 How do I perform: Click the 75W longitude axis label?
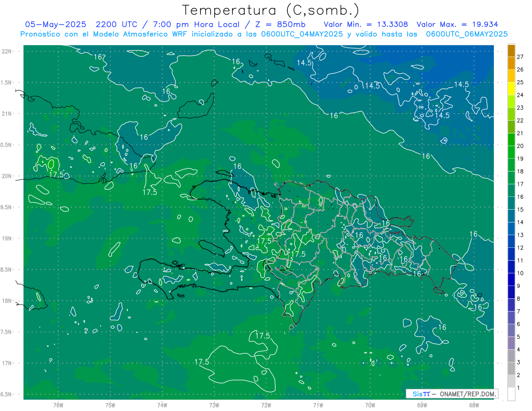tap(110, 405)
